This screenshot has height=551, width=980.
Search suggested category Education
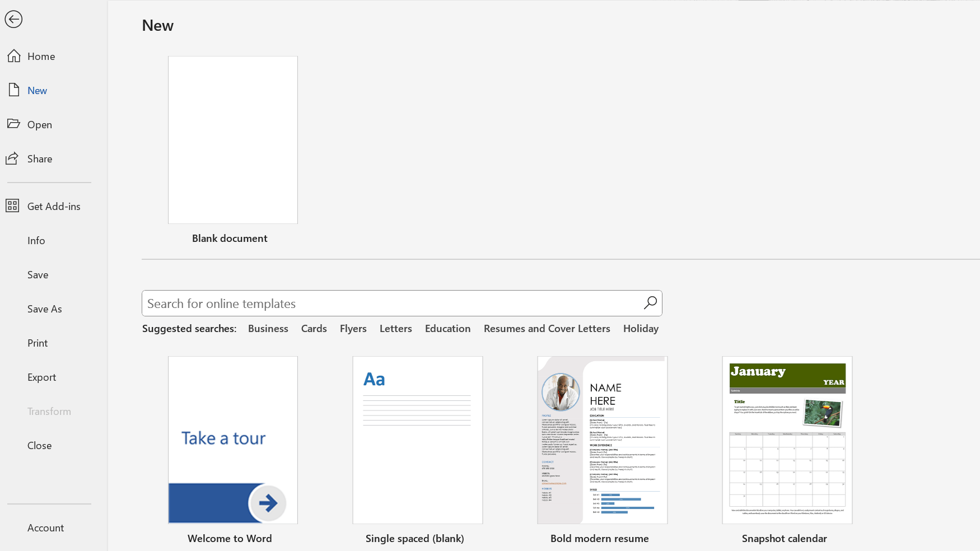(x=448, y=329)
